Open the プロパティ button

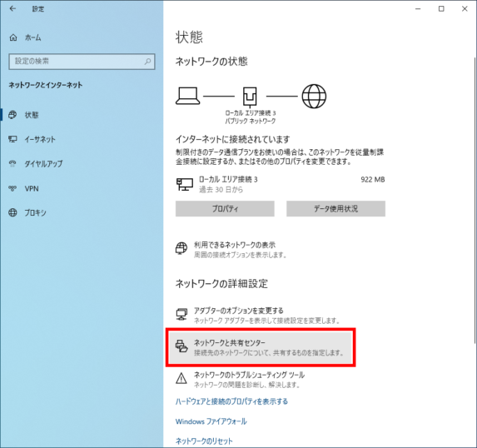coord(225,209)
